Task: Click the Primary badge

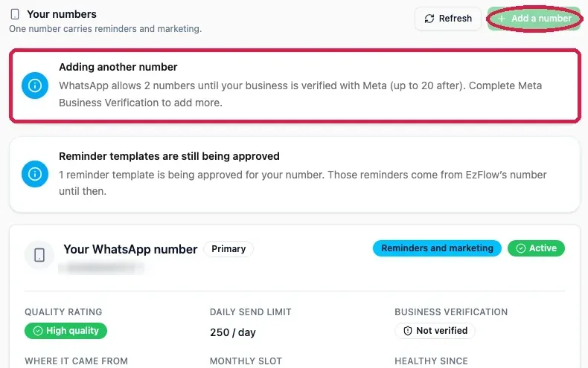Action: (229, 249)
